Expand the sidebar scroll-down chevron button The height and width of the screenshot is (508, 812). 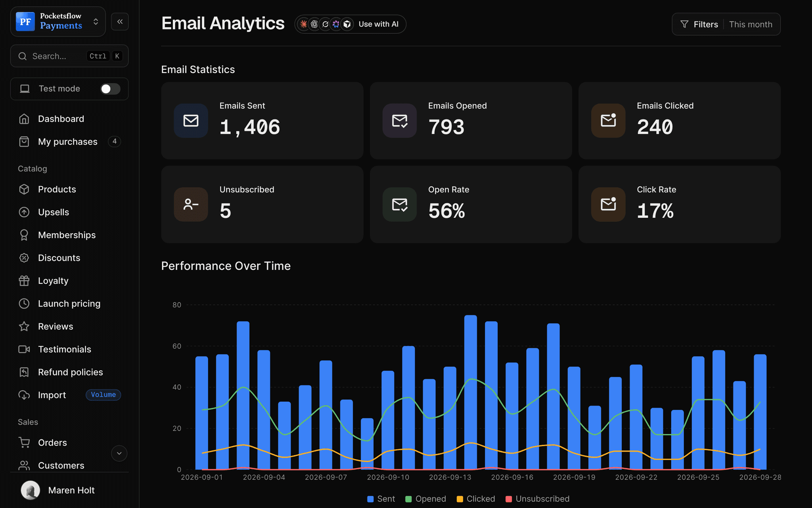coord(119,453)
